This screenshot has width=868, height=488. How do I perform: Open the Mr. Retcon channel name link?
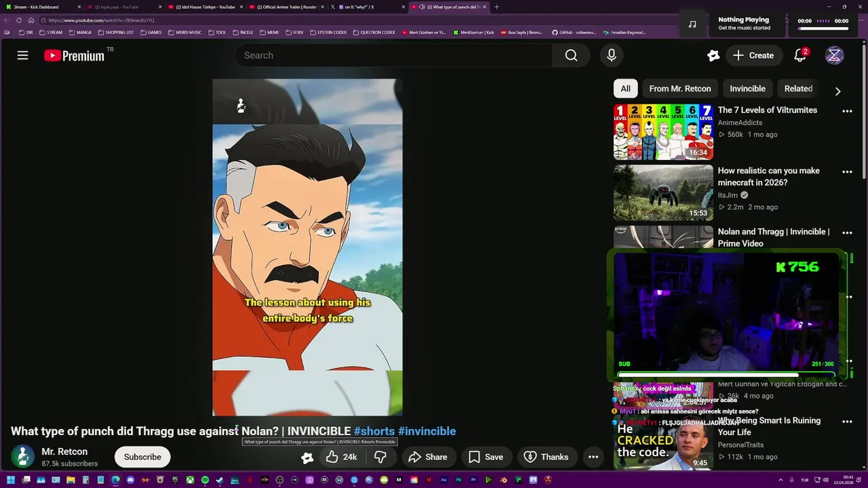[x=64, y=451]
